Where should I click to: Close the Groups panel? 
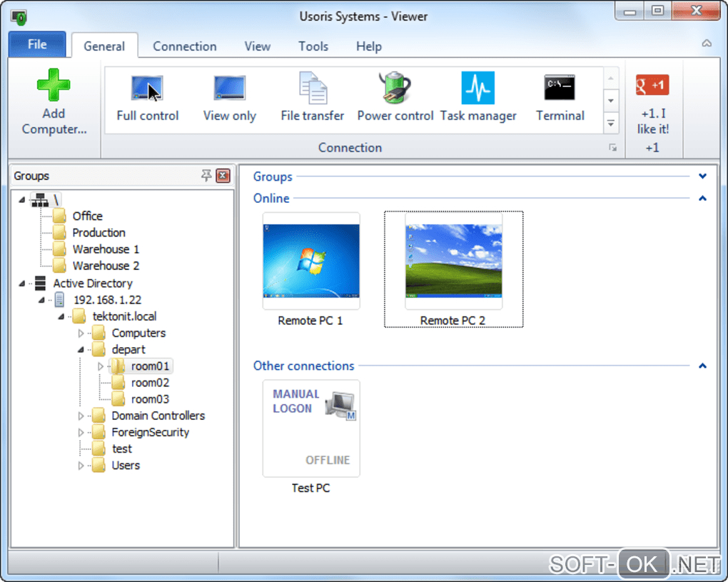(223, 176)
